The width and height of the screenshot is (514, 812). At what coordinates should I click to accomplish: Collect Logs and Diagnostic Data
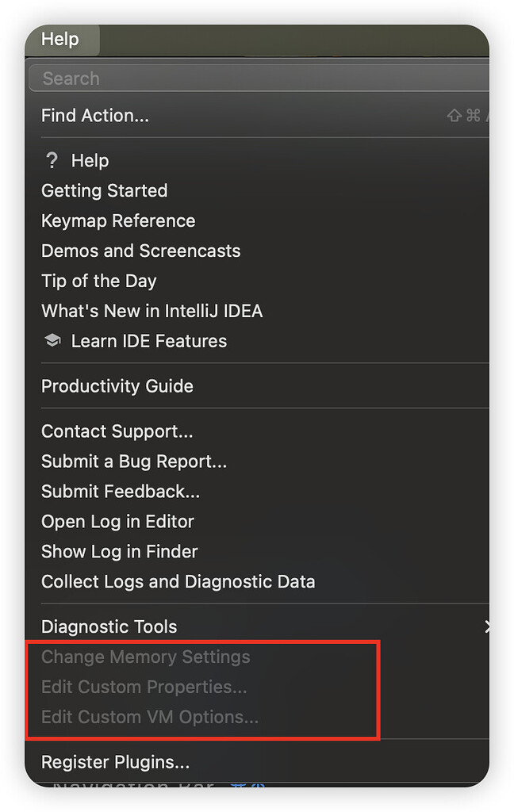178,582
